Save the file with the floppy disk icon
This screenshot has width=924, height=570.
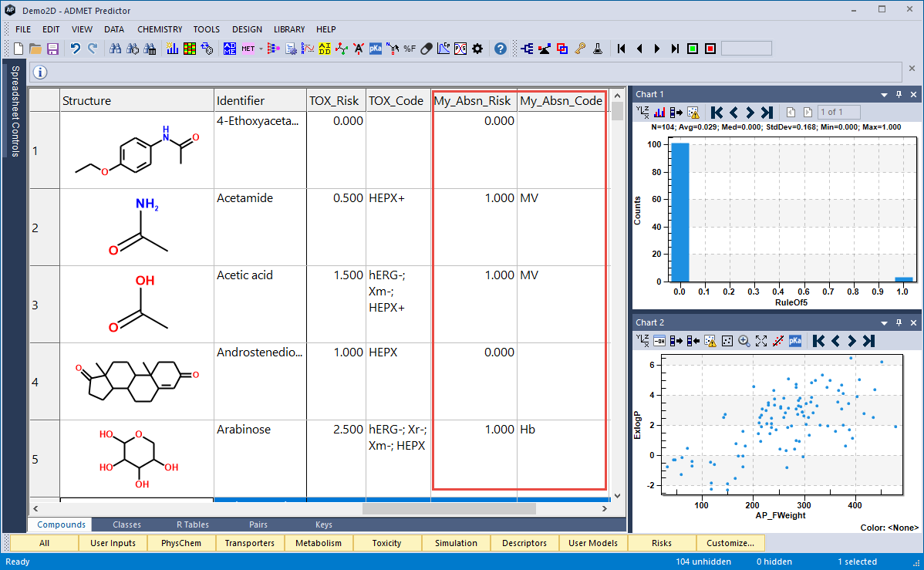point(52,49)
